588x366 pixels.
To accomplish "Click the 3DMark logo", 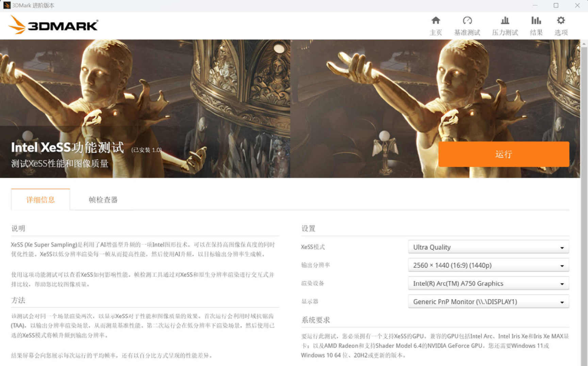I will coord(53,25).
